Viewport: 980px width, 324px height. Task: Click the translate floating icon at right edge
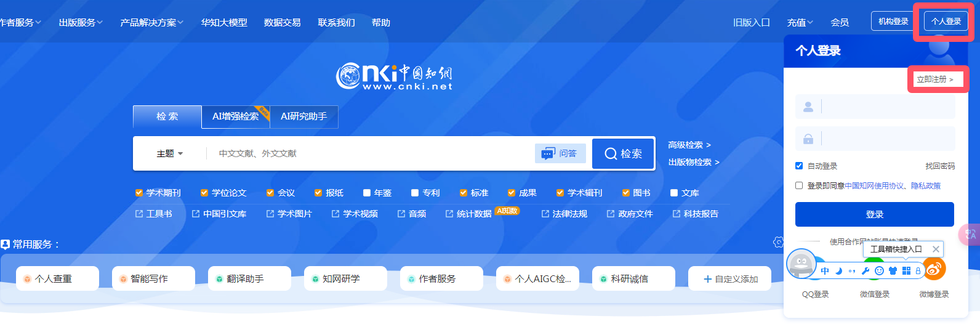click(x=970, y=235)
